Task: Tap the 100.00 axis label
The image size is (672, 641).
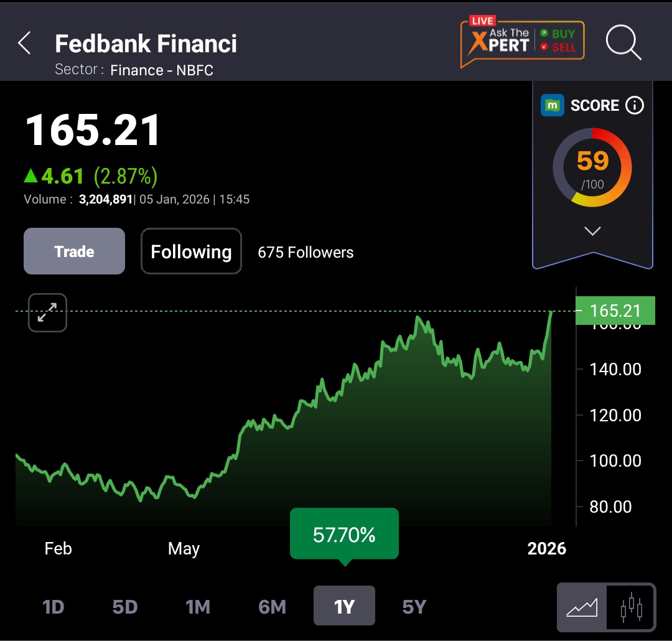Action: (x=615, y=461)
